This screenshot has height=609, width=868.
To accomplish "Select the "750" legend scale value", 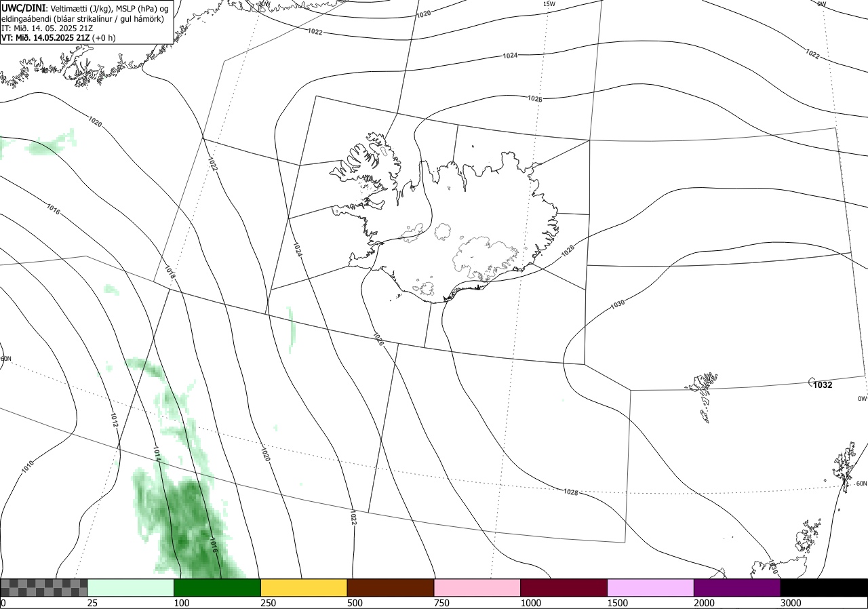I will tap(441, 603).
